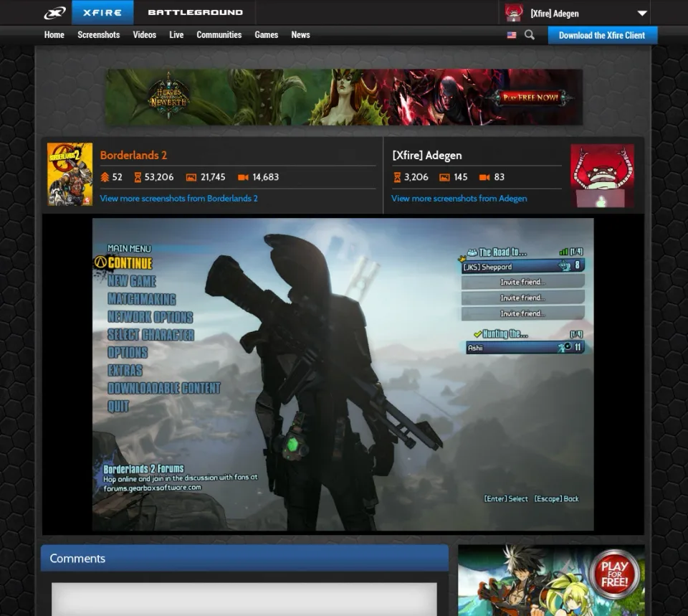688x616 pixels.
Task: Click Borderlands 2 videos camera icon
Action: 243,177
